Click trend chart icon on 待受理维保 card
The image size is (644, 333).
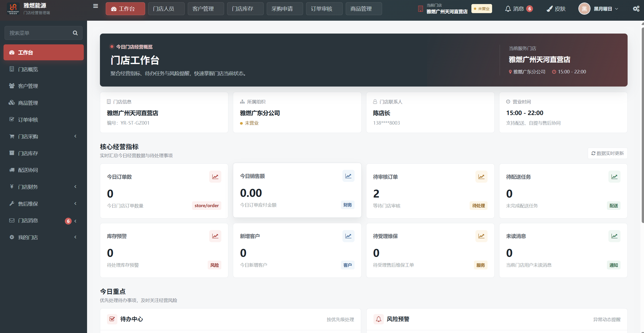[481, 236]
